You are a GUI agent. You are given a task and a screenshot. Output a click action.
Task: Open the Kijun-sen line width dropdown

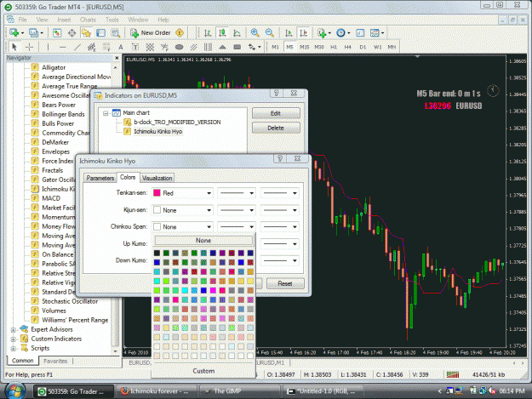(280, 210)
